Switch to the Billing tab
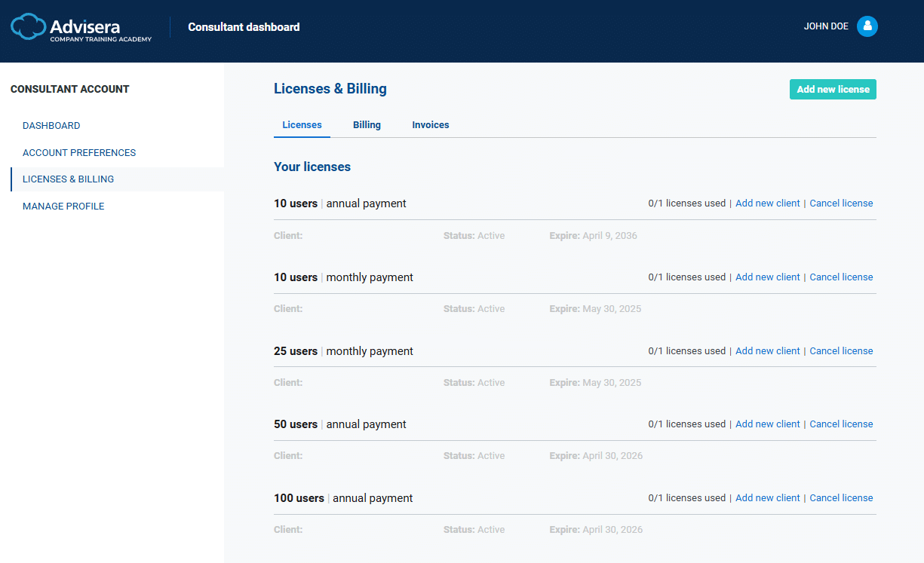The width and height of the screenshot is (924, 563). coord(367,125)
